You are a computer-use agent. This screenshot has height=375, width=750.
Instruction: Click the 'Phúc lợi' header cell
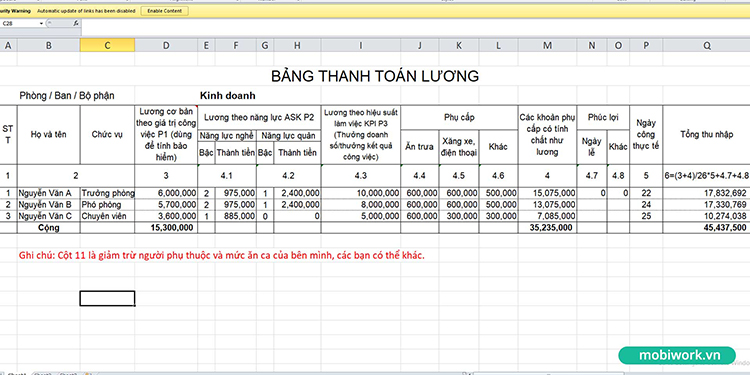(603, 117)
